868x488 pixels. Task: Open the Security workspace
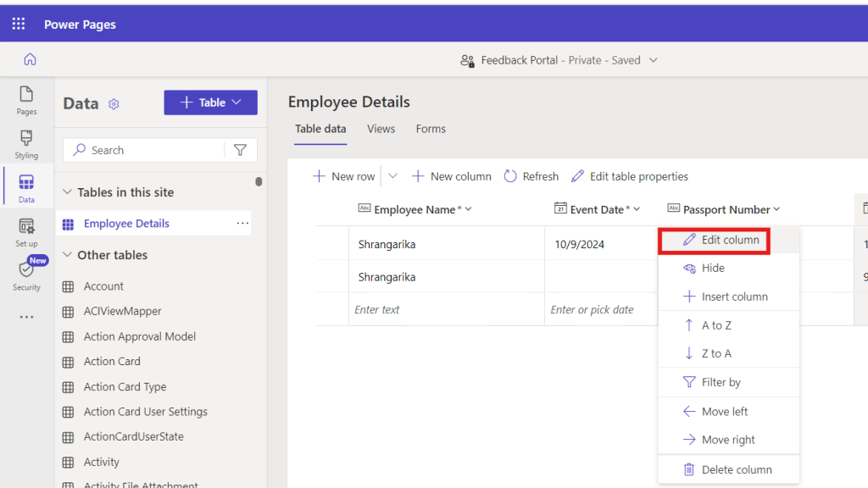[x=26, y=274]
